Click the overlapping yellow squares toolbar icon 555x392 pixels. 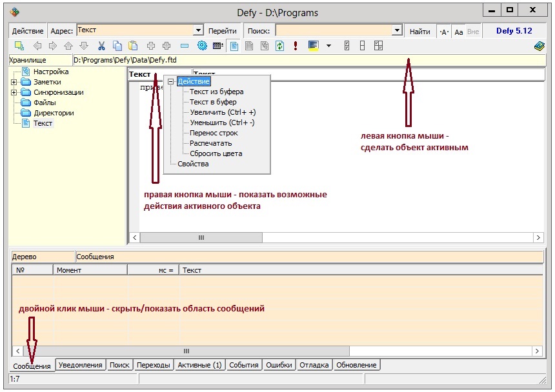pos(19,46)
